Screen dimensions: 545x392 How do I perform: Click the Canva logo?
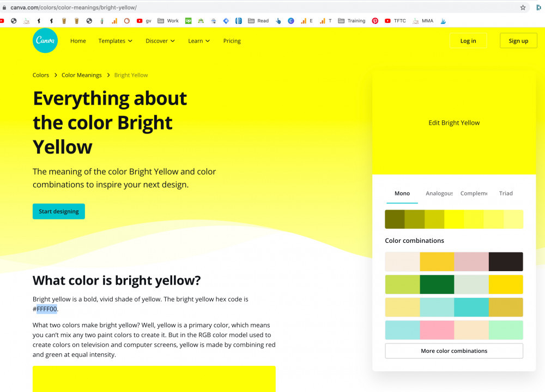pos(45,41)
